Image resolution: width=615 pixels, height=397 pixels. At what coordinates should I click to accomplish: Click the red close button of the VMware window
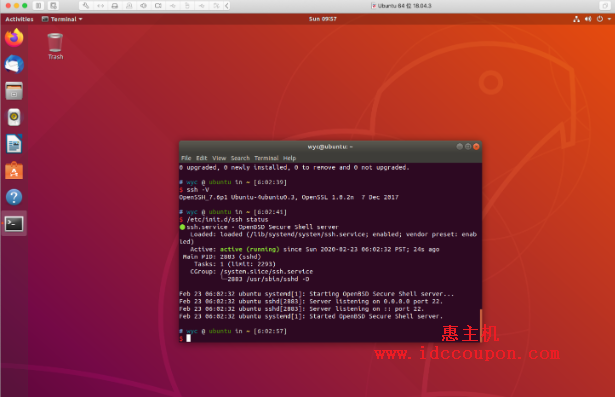click(8, 5)
